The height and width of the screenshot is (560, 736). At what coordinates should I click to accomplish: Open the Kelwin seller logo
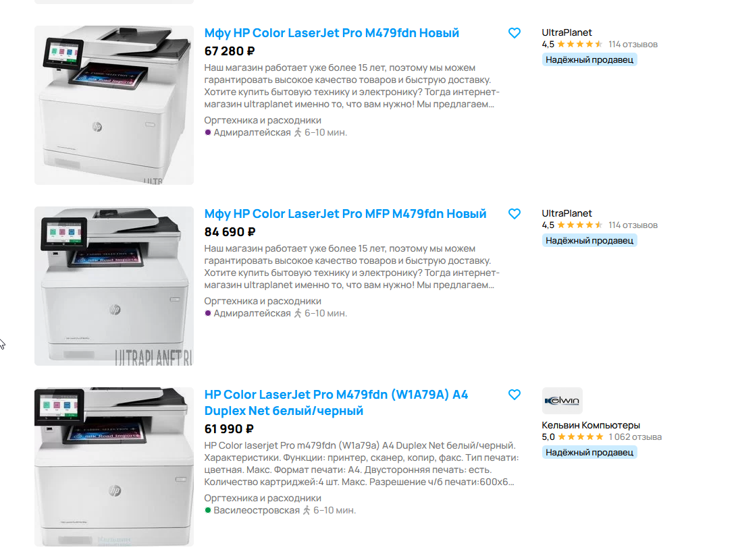tap(562, 401)
